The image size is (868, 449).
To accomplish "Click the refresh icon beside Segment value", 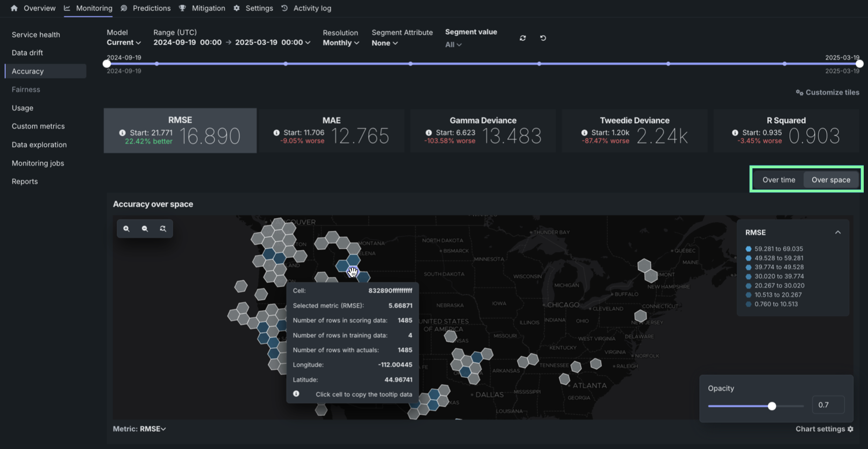I will tap(523, 38).
